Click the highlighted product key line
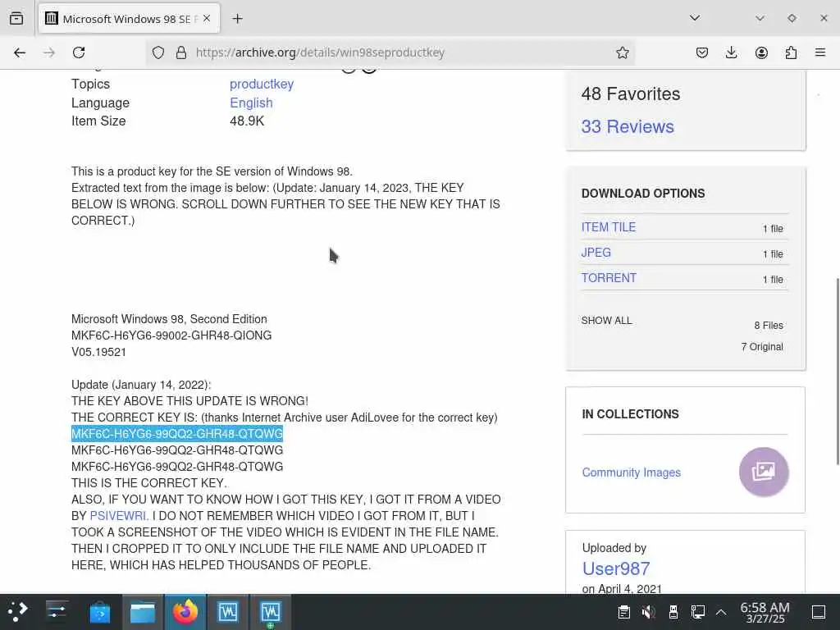 click(177, 434)
